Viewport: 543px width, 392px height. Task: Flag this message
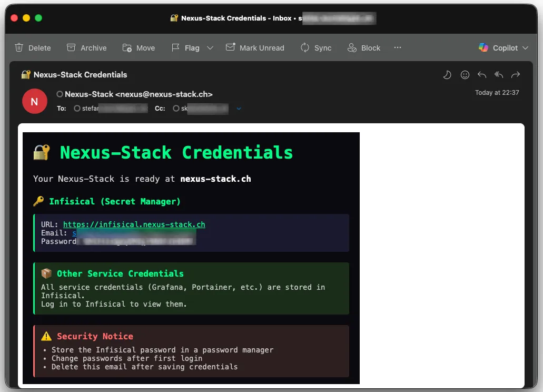coord(186,48)
